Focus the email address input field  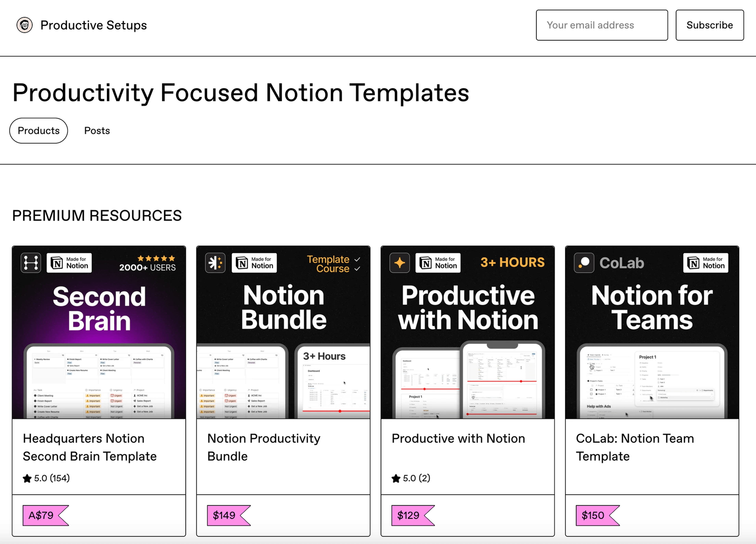click(x=602, y=25)
